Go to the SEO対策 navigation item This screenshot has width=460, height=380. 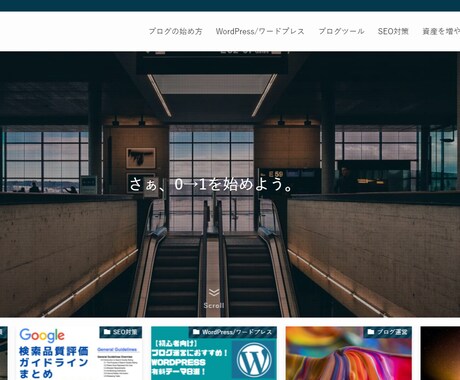[393, 31]
